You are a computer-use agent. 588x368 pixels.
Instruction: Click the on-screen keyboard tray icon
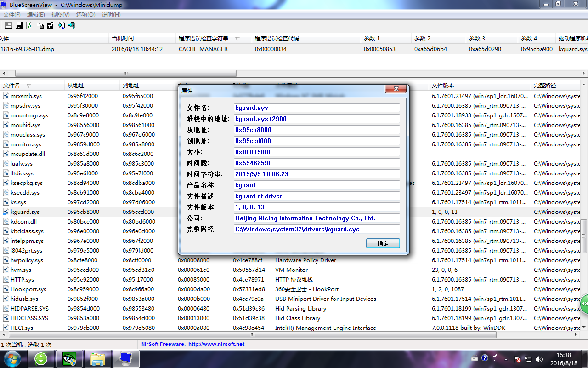[475, 359]
